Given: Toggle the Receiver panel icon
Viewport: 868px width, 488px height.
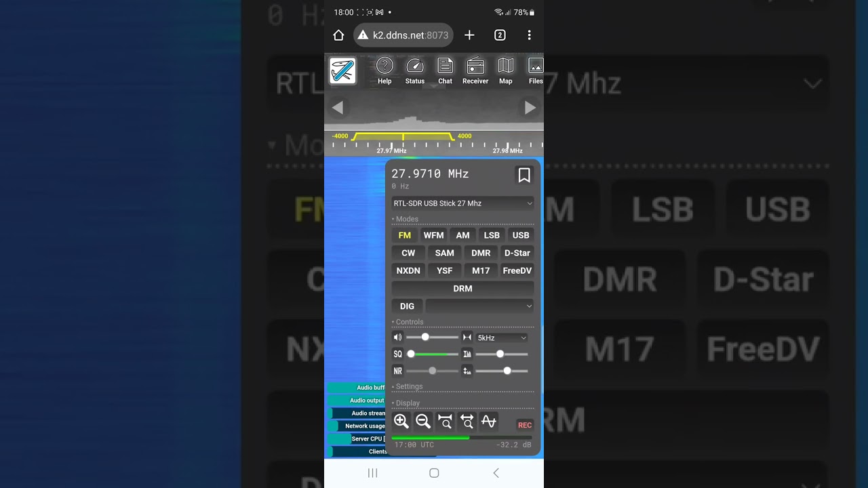Looking at the screenshot, I should point(475,70).
